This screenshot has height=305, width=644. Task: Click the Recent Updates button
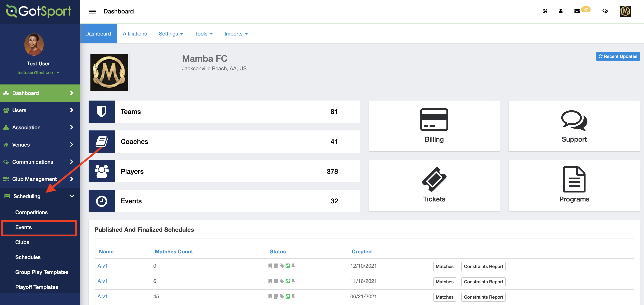click(x=618, y=56)
